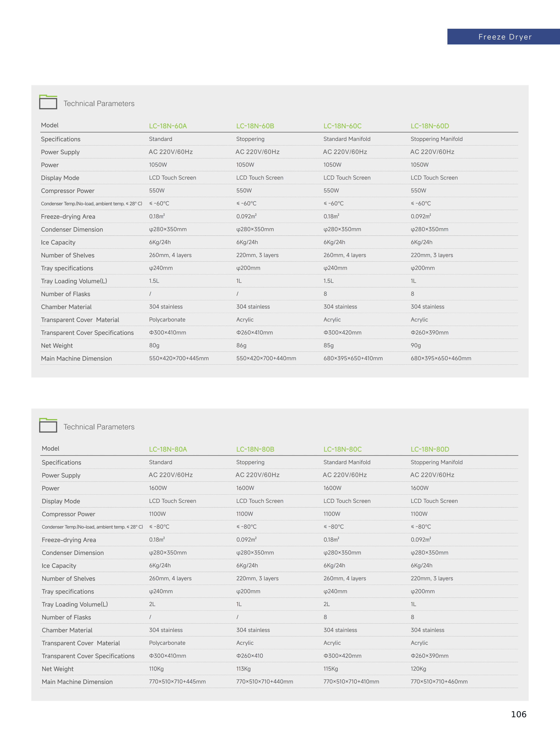This screenshot has width=560, height=755.
Task: Click the 1600W power value for LC-18N-80A
Action: 158,488
